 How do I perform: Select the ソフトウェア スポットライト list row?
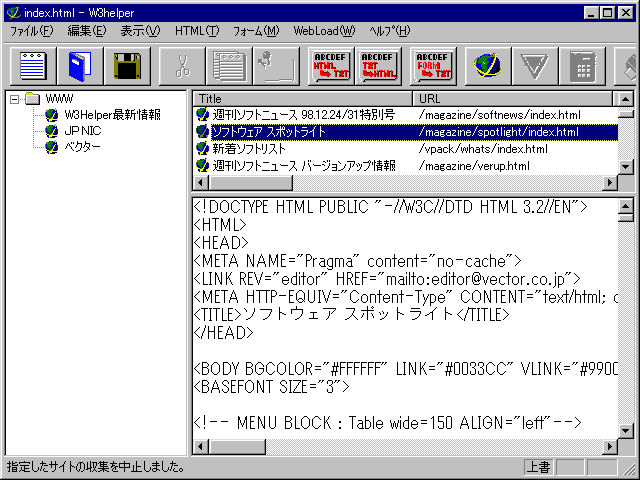coord(406,132)
